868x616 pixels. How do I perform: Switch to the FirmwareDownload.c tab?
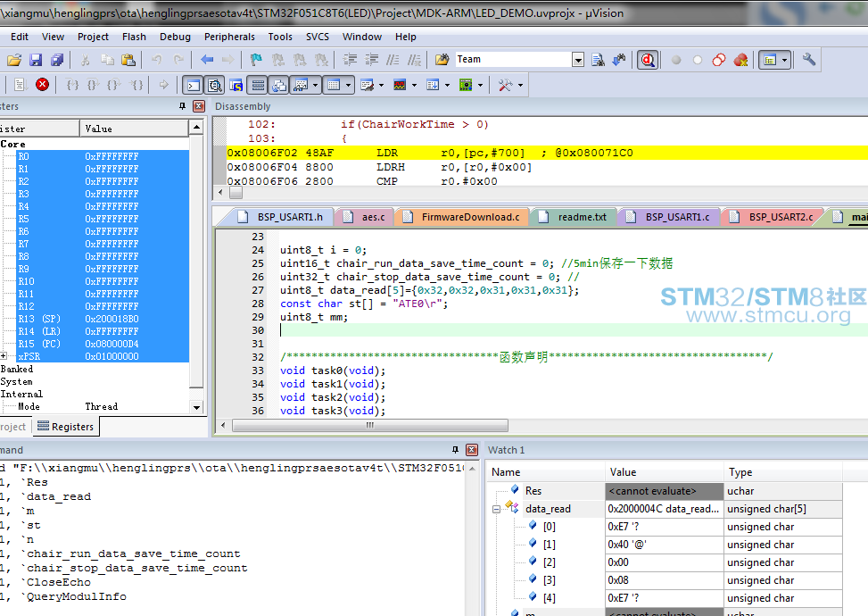tap(462, 217)
